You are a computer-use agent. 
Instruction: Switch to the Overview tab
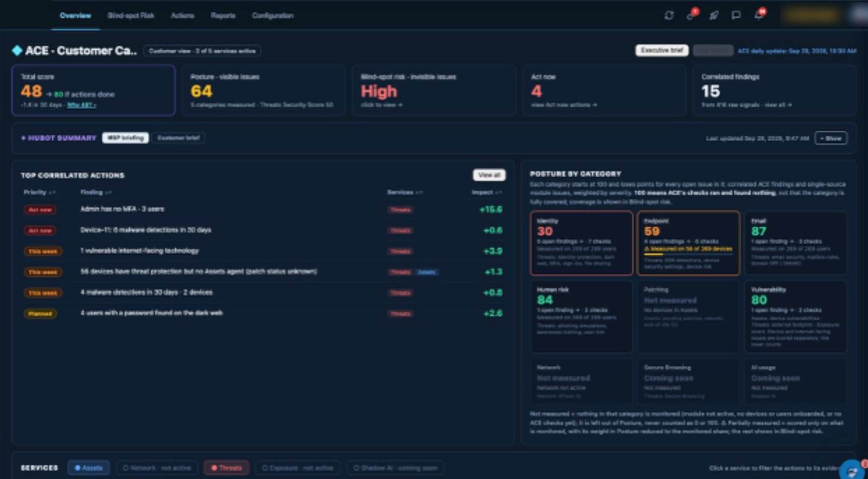tap(76, 15)
